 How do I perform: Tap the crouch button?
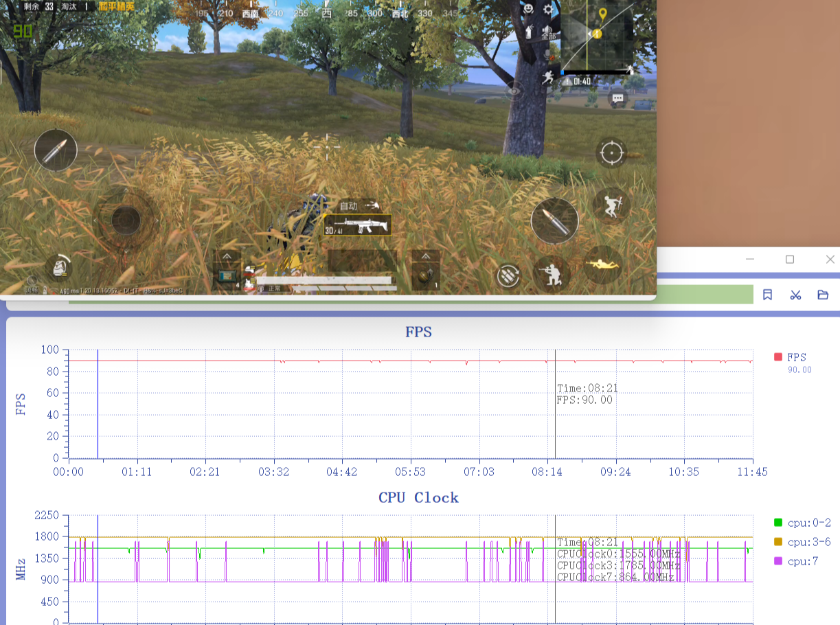tap(551, 274)
